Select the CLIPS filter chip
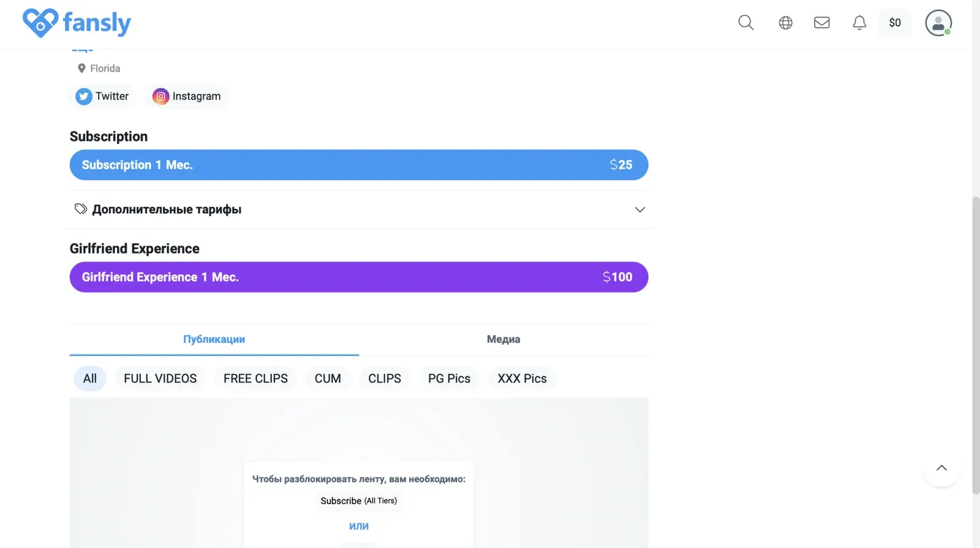The image size is (980, 548). pyautogui.click(x=385, y=378)
